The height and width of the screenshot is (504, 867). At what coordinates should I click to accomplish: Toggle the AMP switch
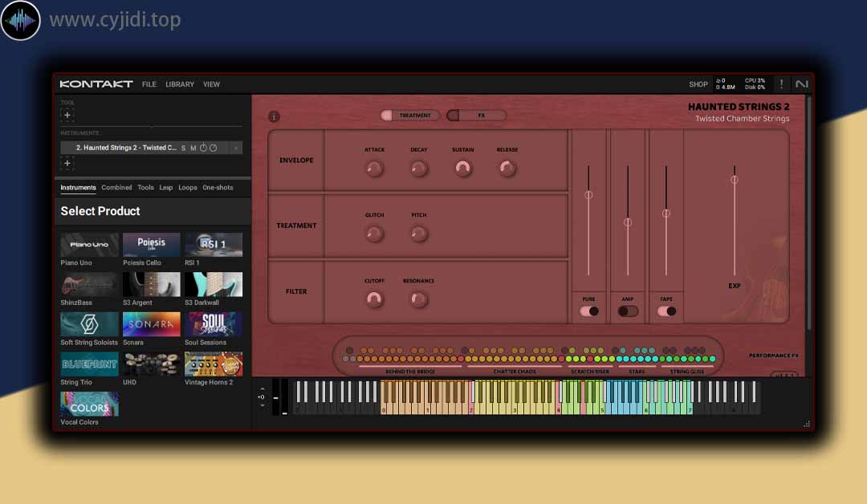[628, 311]
